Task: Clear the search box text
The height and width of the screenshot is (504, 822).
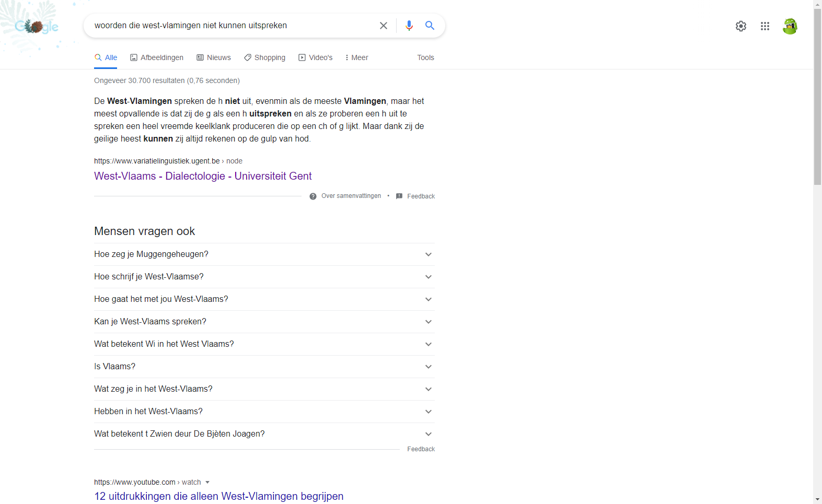Action: [384, 26]
